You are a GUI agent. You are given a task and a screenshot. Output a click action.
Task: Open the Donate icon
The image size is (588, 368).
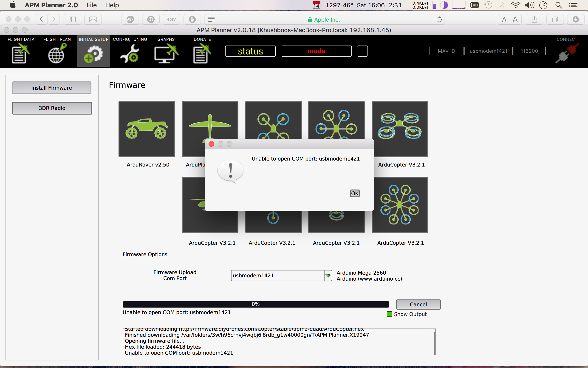click(x=202, y=54)
